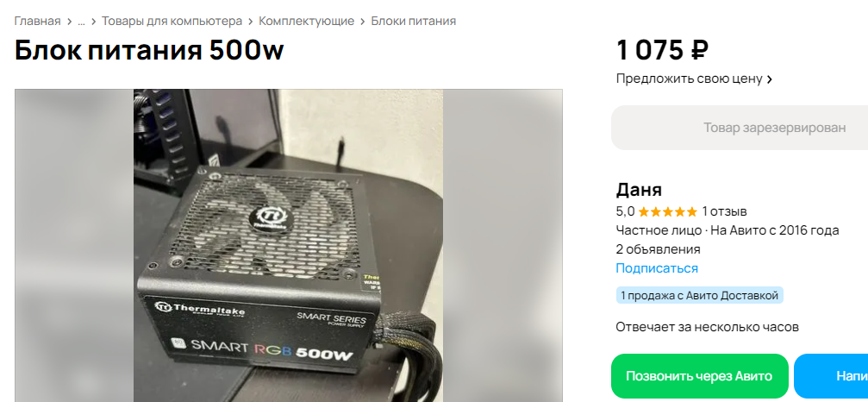Click the Товар зарезервирован button
This screenshot has width=868, height=402.
(740, 128)
